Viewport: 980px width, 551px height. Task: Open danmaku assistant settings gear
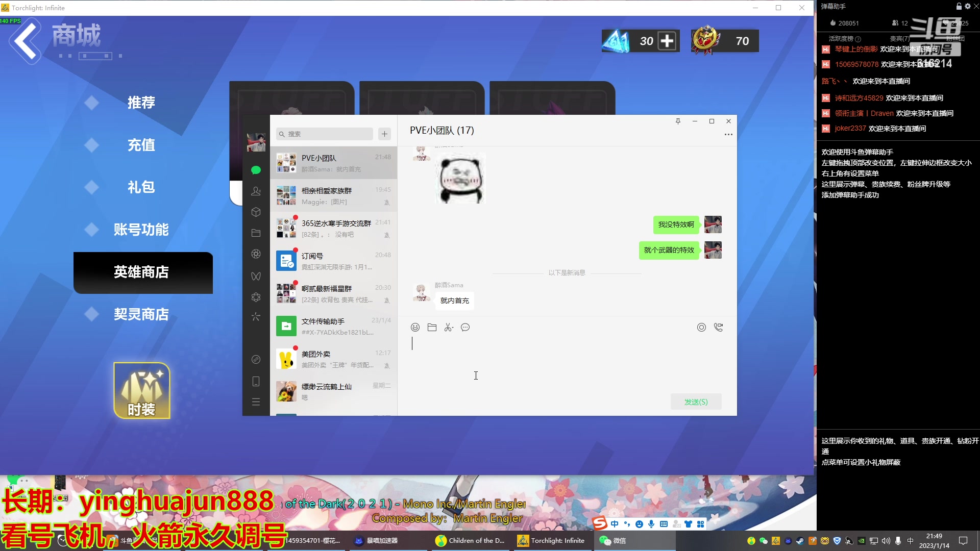tap(968, 6)
